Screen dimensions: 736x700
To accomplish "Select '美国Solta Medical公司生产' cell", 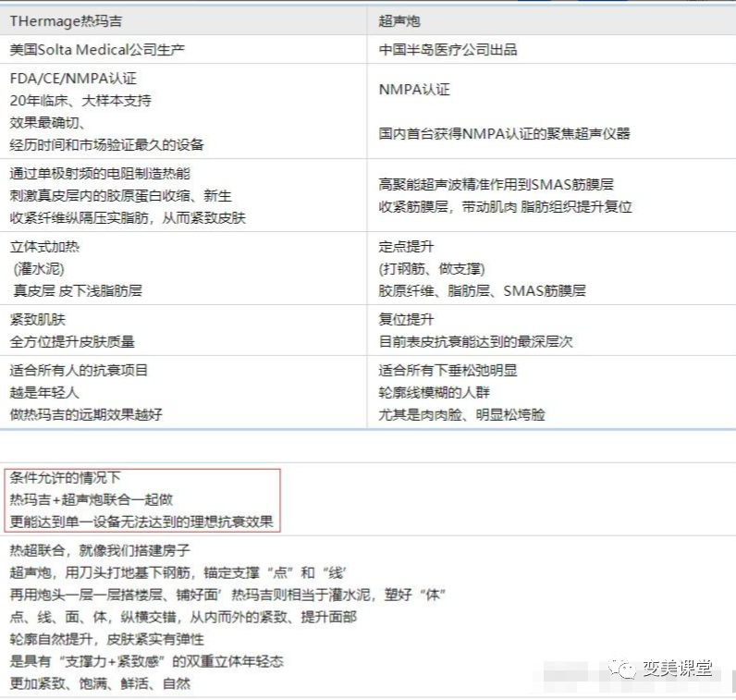I will tap(183, 50).
